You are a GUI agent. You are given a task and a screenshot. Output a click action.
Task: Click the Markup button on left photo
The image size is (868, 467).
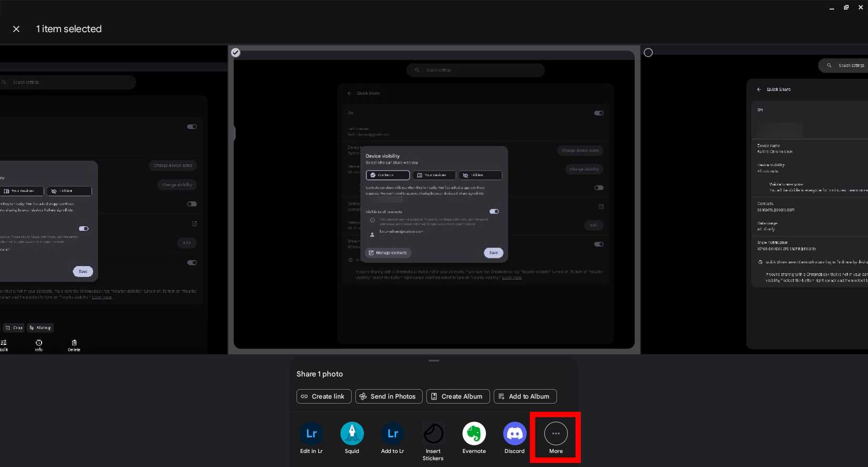coord(41,327)
